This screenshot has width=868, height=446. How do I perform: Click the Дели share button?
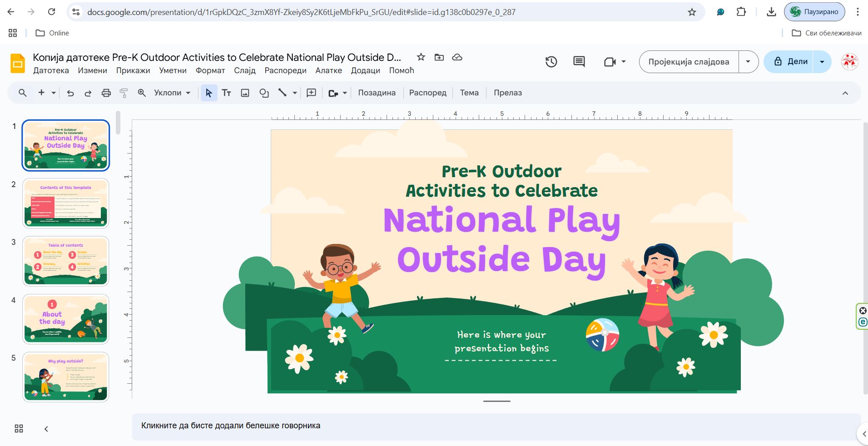[x=791, y=62]
